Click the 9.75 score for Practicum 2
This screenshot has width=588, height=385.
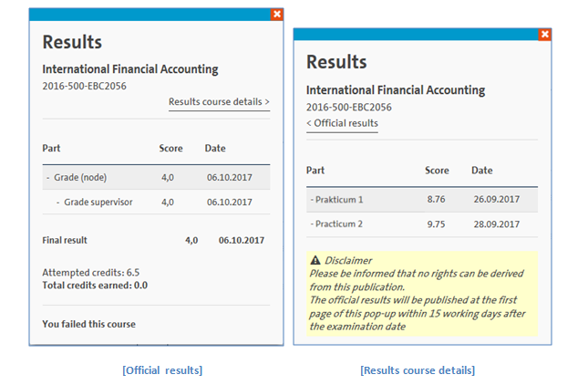pos(436,224)
